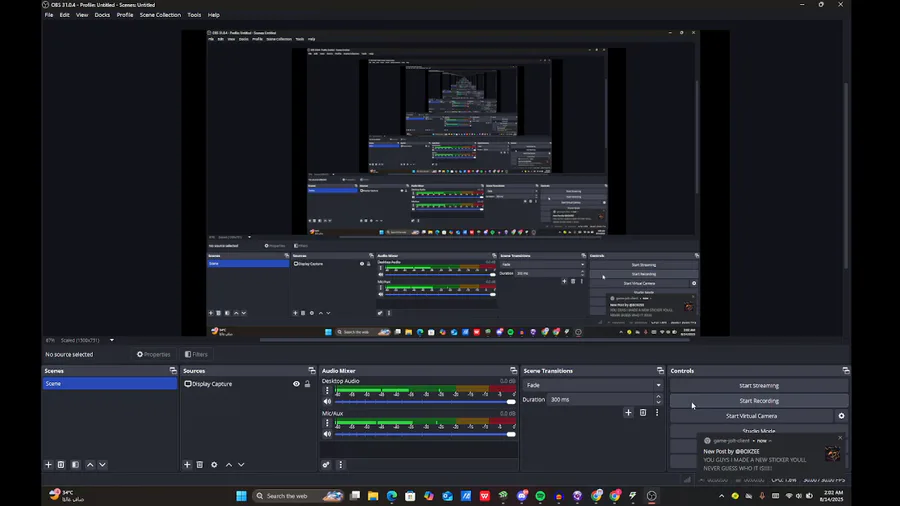Click the transition Duration field
This screenshot has width=900, height=506.
tap(601, 399)
